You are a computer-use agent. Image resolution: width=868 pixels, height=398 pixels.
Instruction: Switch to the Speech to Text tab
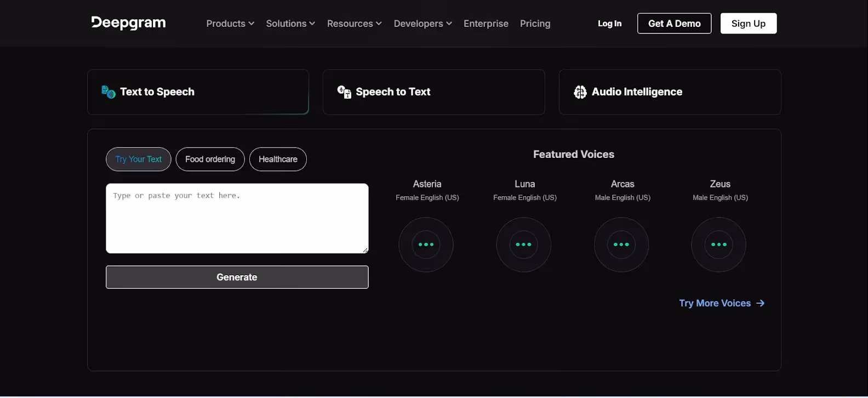point(434,92)
